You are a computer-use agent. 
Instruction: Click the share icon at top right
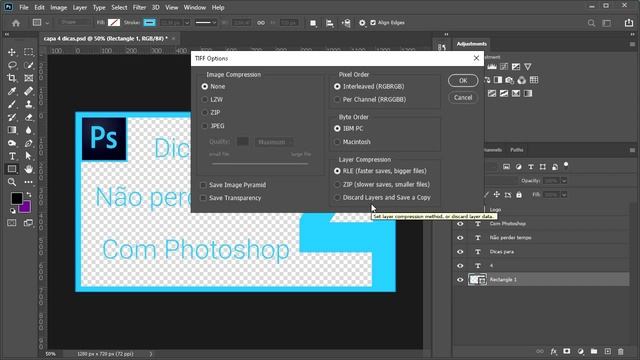click(x=629, y=23)
